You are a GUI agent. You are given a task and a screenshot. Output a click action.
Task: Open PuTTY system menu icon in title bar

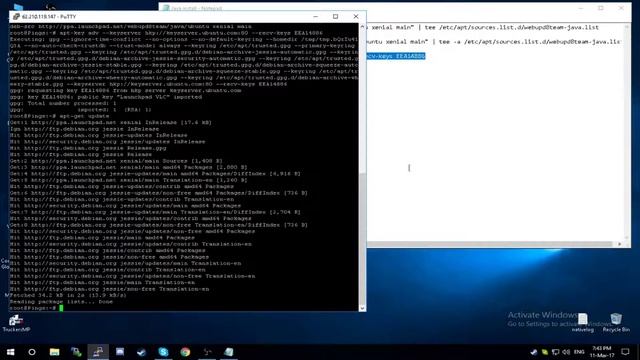pos(16,17)
